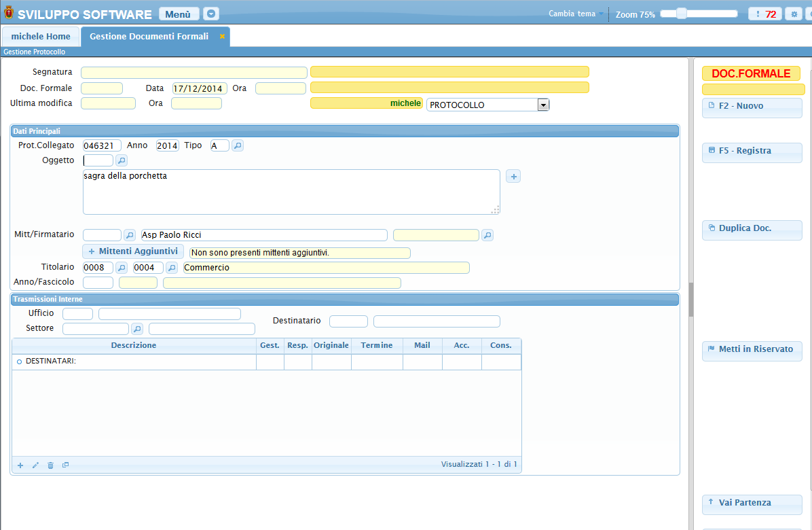Click the search icon next to Tipo field
This screenshot has height=530, width=812.
tap(238, 145)
